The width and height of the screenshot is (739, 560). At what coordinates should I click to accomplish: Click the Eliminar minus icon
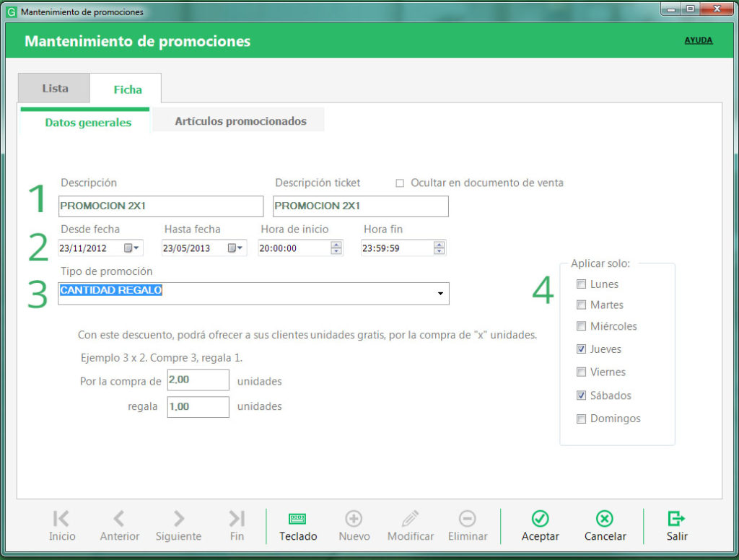click(x=467, y=517)
